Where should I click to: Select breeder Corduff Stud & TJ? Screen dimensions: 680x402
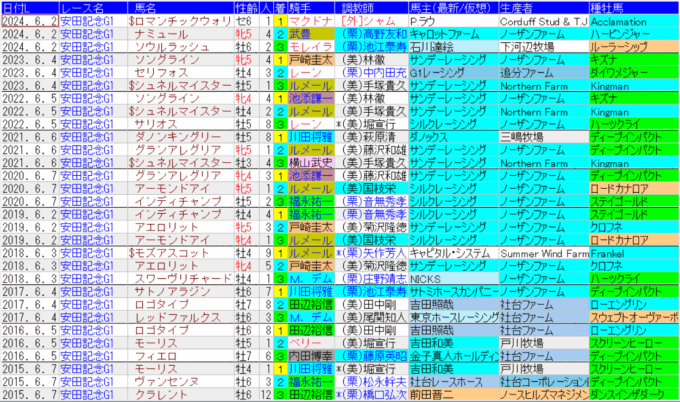coord(544,21)
